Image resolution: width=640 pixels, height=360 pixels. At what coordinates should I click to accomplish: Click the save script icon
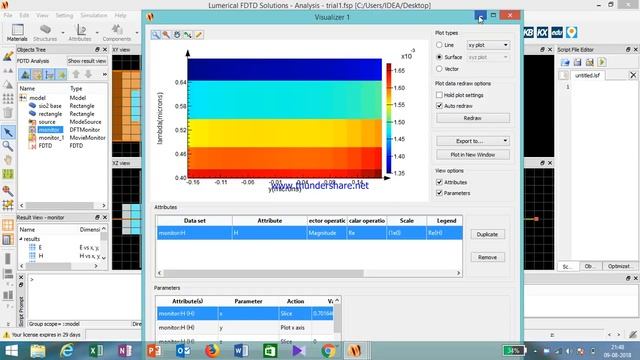[x=577, y=62]
